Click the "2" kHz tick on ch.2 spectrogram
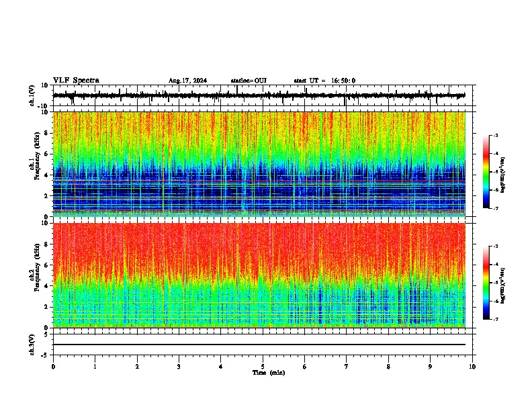 [46, 307]
